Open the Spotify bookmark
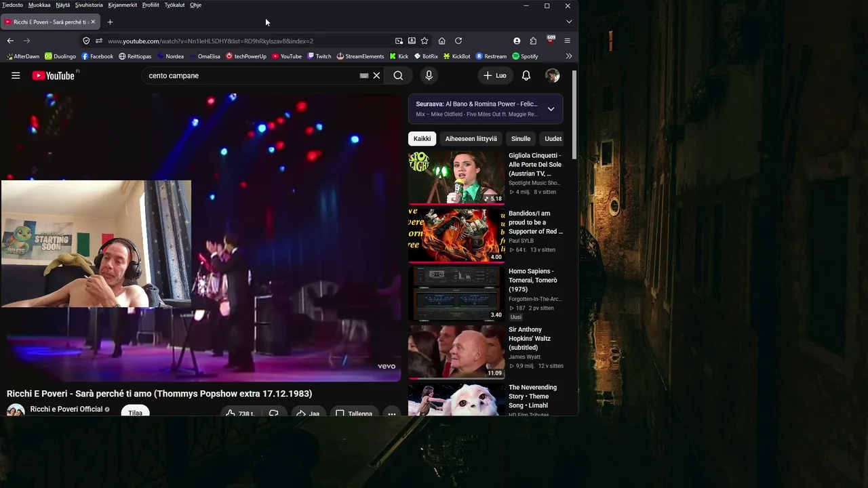The height and width of the screenshot is (488, 868). coord(526,56)
